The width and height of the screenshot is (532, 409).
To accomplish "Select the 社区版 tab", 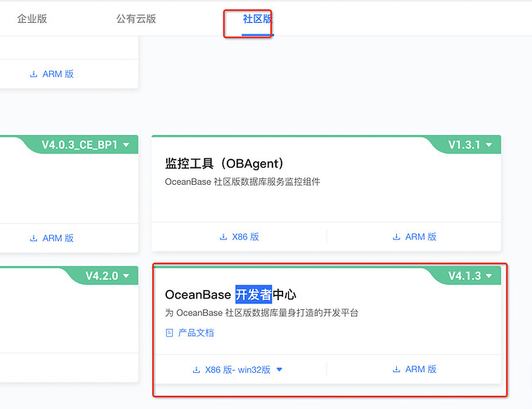I will (258, 19).
